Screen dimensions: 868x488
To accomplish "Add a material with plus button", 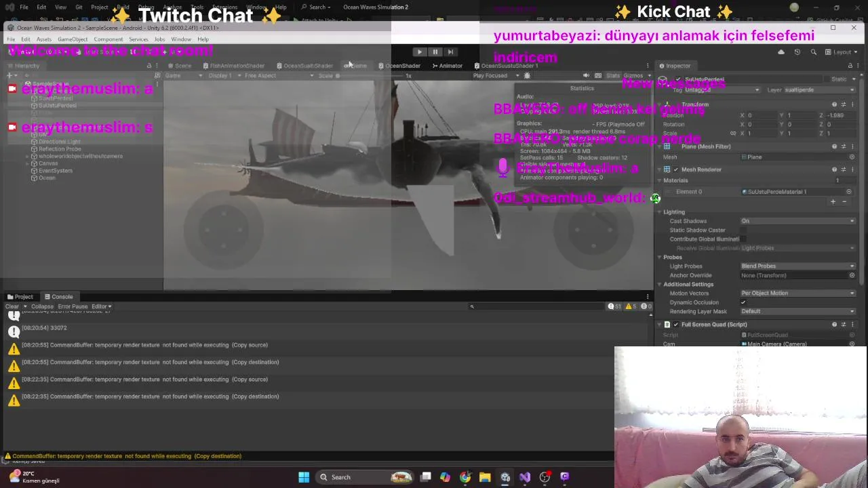I will click(x=833, y=201).
